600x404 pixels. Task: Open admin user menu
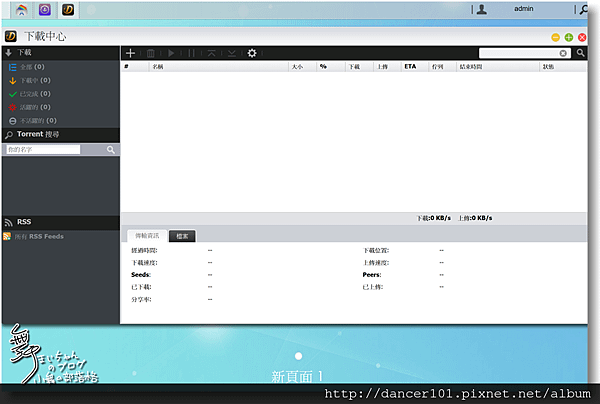[523, 9]
